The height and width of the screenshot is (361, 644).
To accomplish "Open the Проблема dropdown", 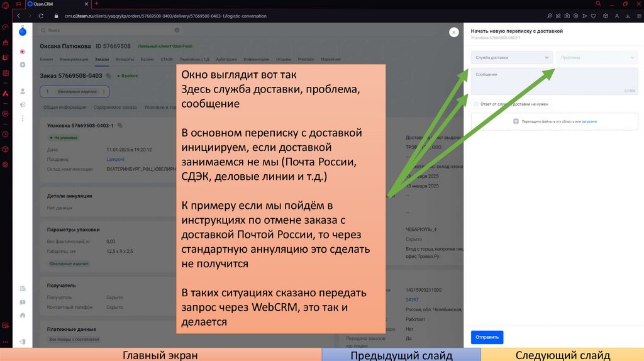I will 597,57.
